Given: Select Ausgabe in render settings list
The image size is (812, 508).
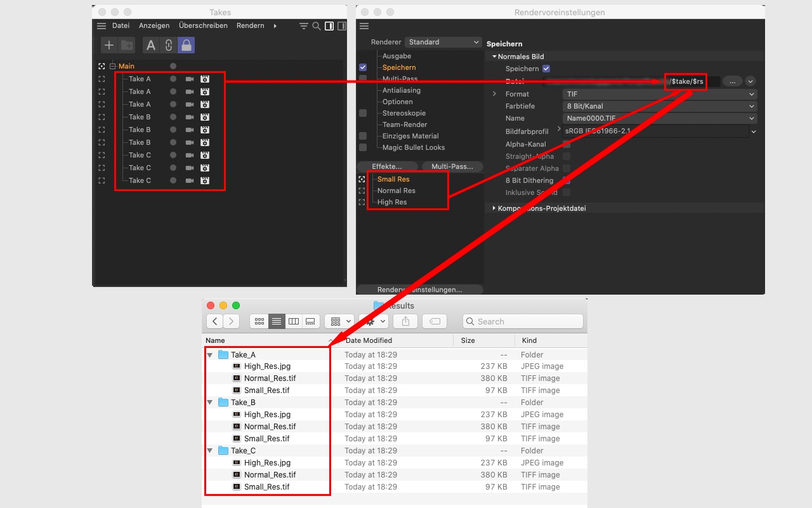Looking at the screenshot, I should [396, 56].
